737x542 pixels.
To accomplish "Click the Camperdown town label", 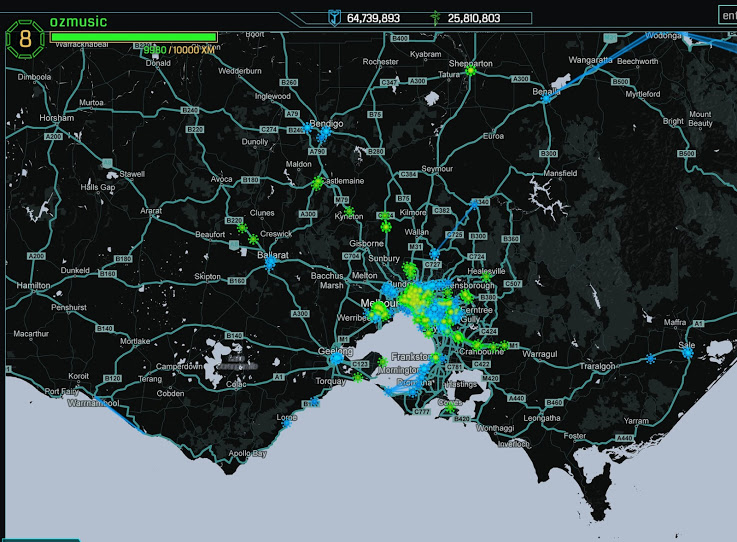I will tap(179, 366).
